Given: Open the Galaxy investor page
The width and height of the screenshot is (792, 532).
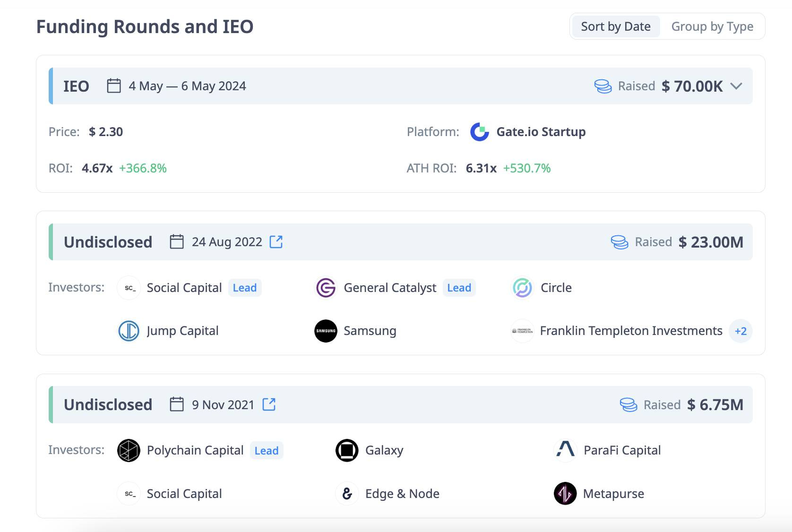Looking at the screenshot, I should (x=384, y=450).
